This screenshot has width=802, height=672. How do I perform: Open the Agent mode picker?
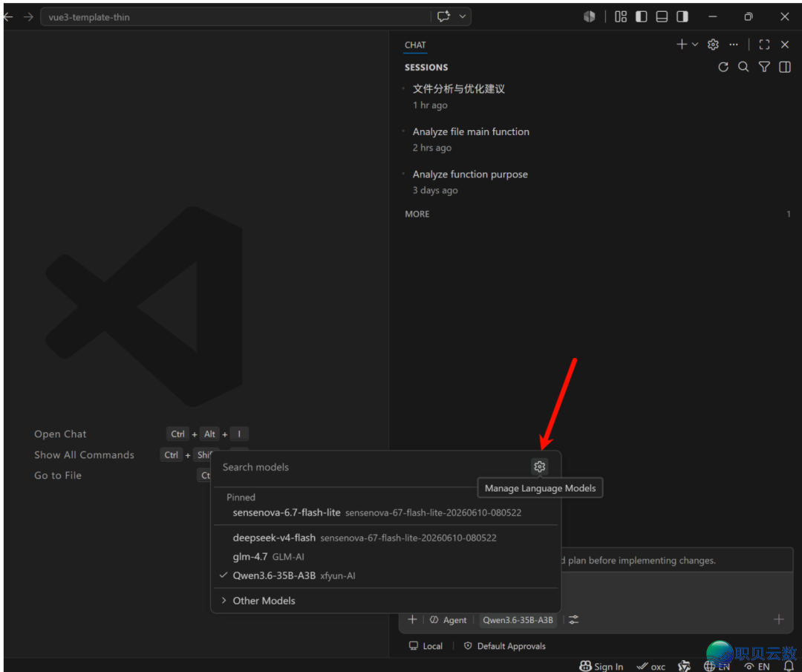[449, 620]
